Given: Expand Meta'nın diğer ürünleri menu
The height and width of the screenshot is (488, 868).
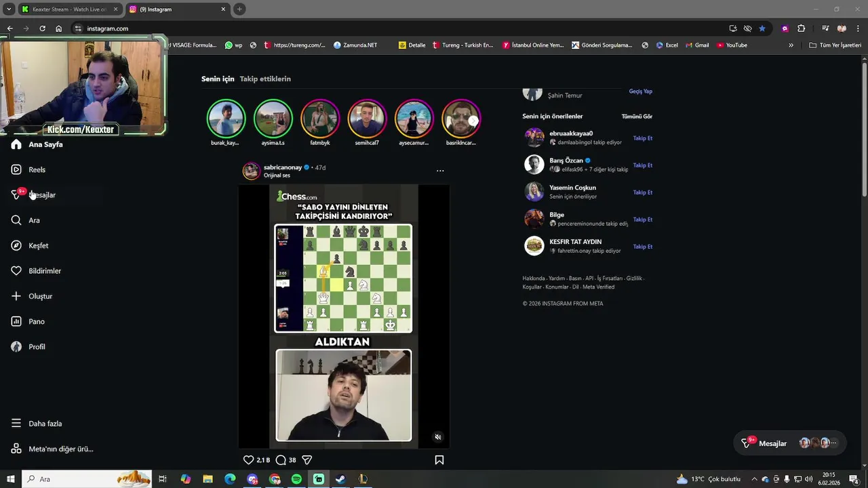Looking at the screenshot, I should 52,449.
